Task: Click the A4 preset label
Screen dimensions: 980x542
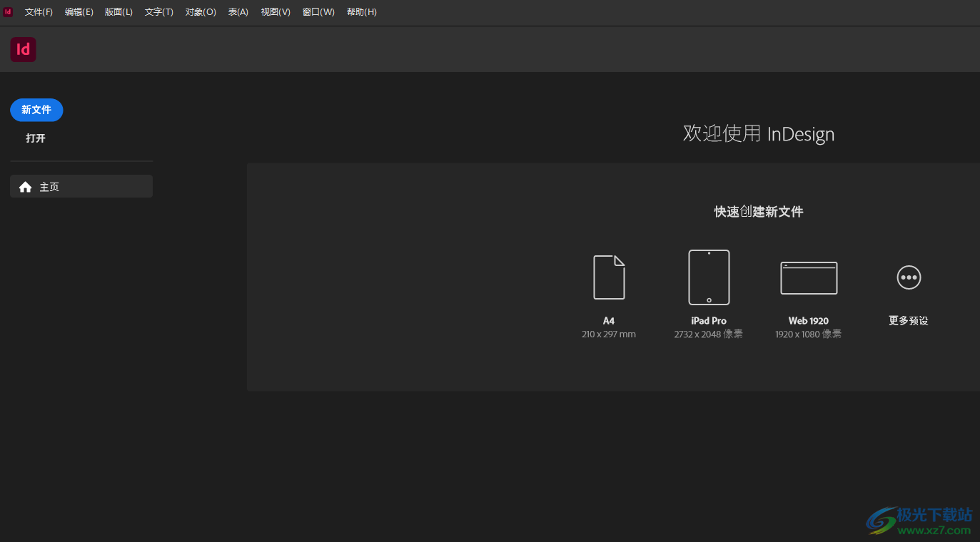Action: pos(609,321)
